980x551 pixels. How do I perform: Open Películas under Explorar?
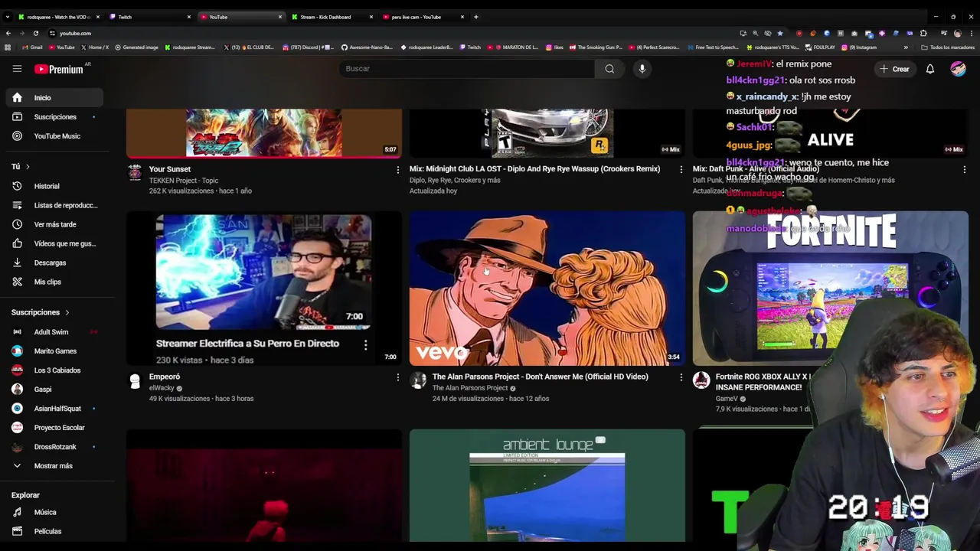pos(53,531)
